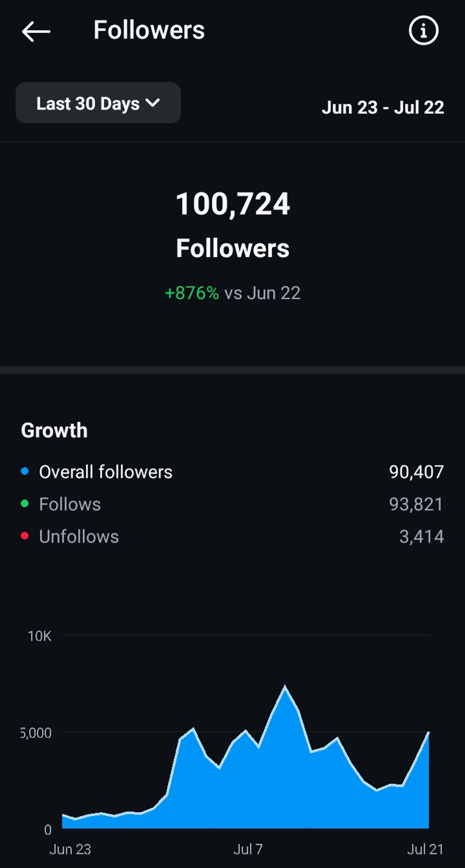465x868 pixels.
Task: Click the red Unfollows dot
Action: point(25,536)
